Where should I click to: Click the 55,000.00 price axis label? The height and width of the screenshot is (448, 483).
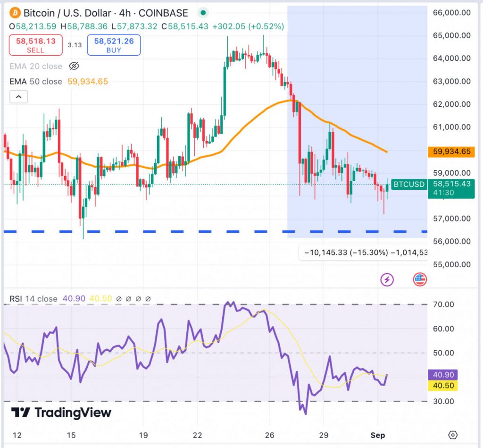pyautogui.click(x=451, y=264)
